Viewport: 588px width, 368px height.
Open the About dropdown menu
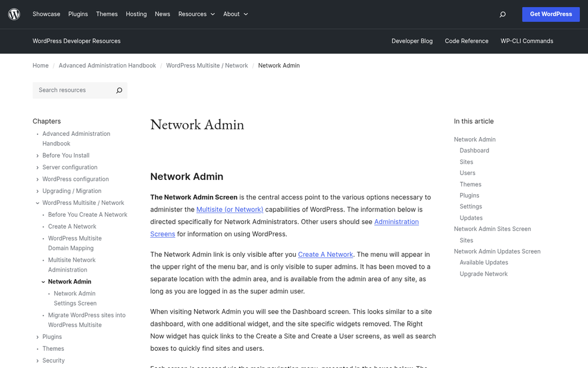(x=236, y=14)
